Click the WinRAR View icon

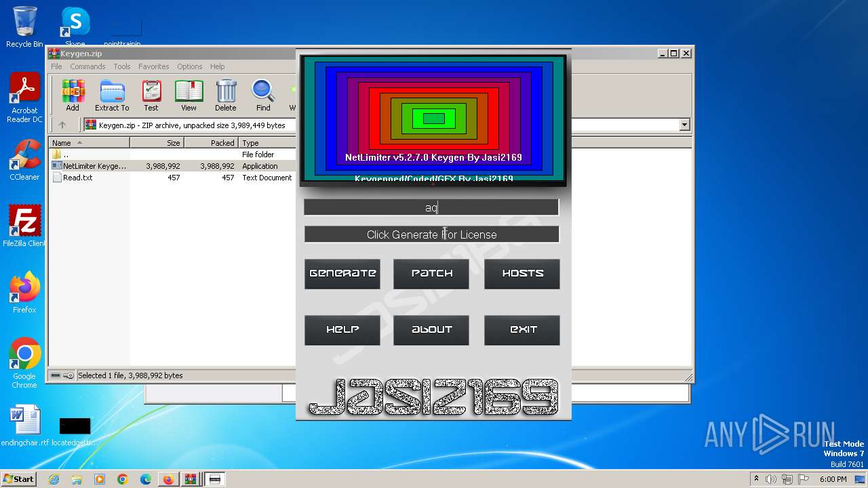pos(189,96)
